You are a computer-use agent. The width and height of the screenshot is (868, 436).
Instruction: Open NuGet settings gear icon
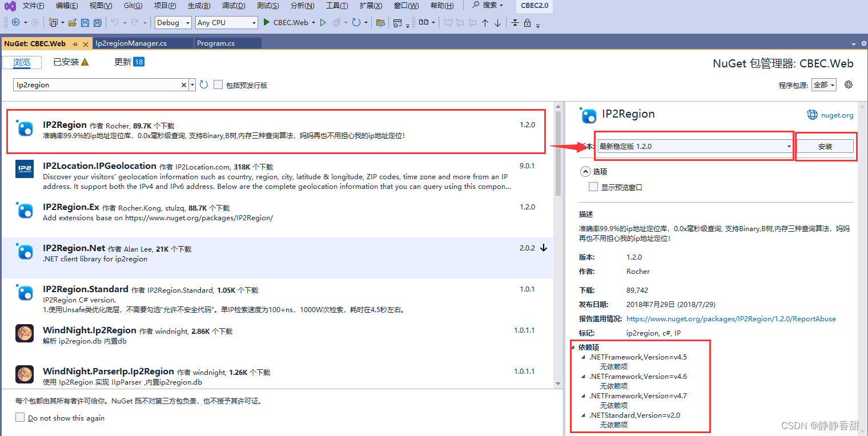(849, 84)
